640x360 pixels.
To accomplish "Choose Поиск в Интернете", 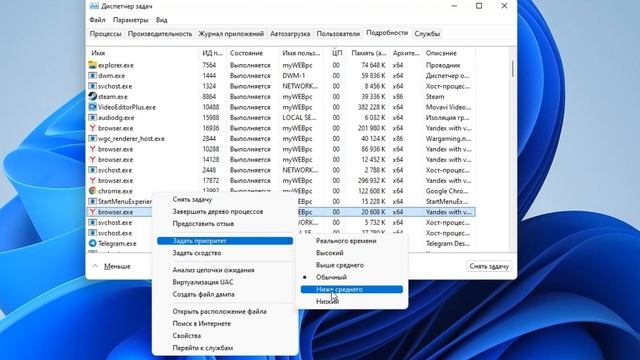I will (x=225, y=324).
